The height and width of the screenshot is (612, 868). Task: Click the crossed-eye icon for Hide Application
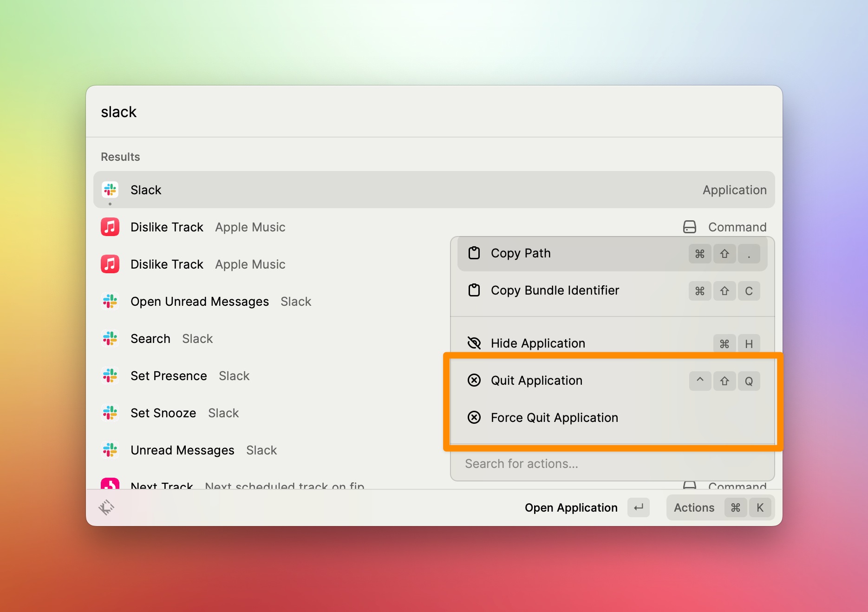474,343
